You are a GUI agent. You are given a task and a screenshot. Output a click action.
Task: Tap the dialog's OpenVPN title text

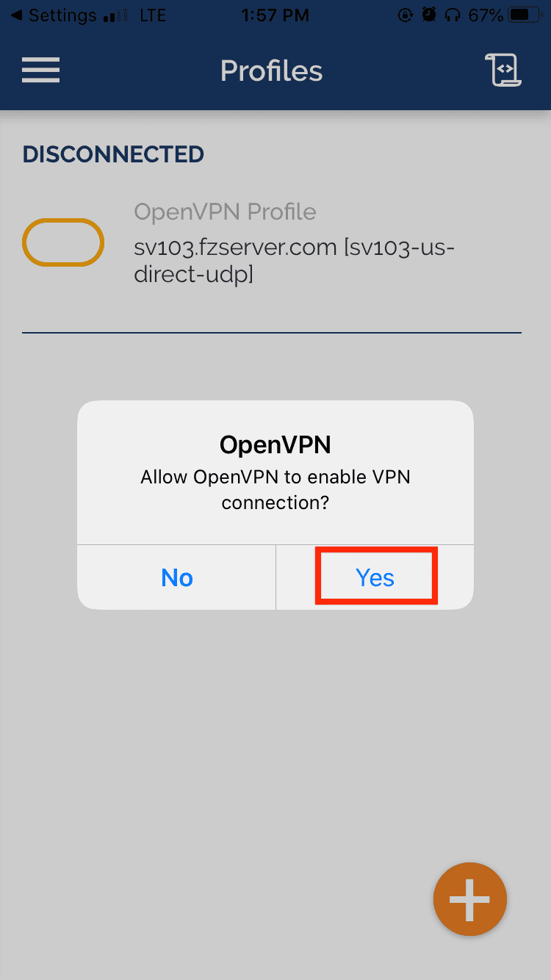tap(275, 444)
